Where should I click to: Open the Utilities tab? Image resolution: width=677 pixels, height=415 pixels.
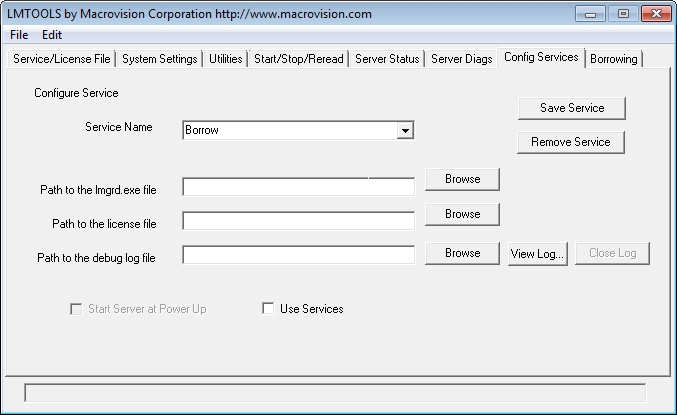click(x=226, y=59)
